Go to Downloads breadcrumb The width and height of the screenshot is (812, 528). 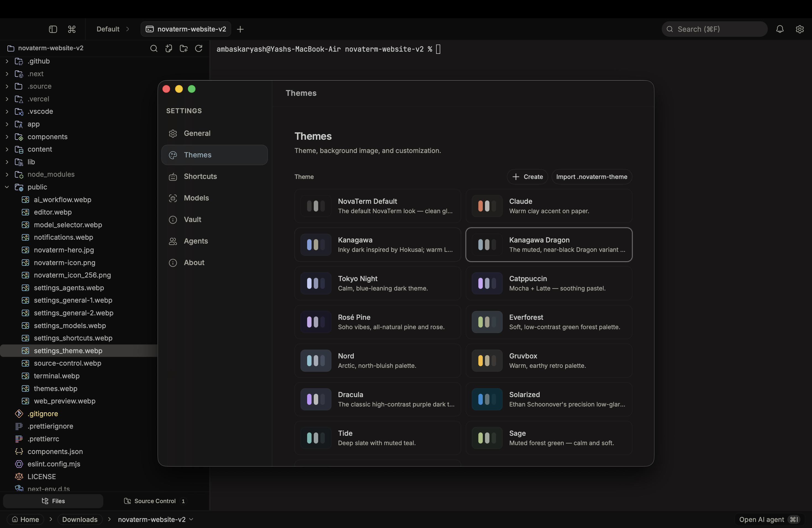point(80,519)
